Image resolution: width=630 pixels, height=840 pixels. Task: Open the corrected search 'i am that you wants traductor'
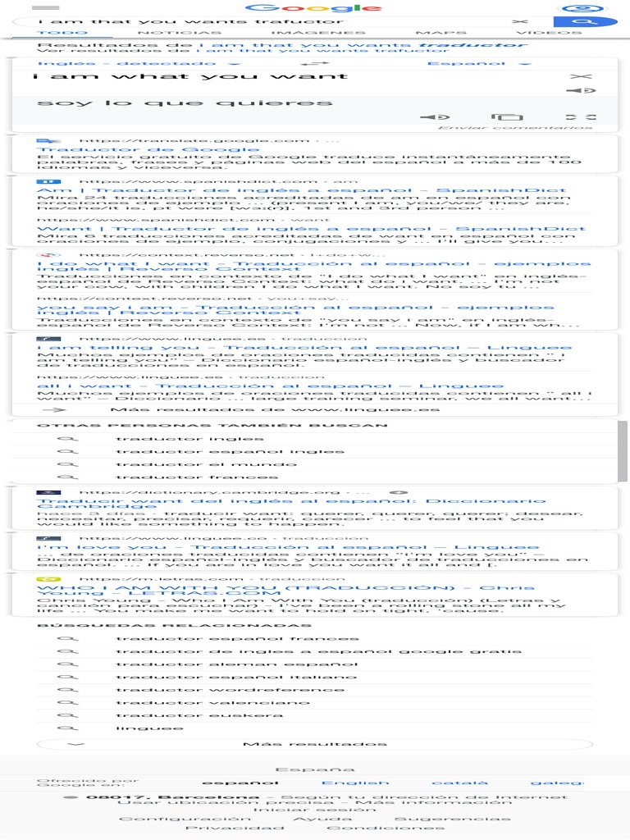[x=363, y=45]
